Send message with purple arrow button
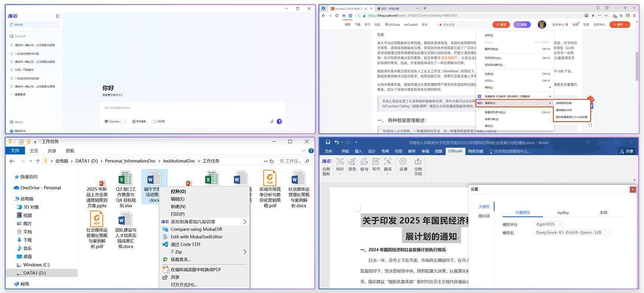Screen dimensions: 644x293 point(279,121)
